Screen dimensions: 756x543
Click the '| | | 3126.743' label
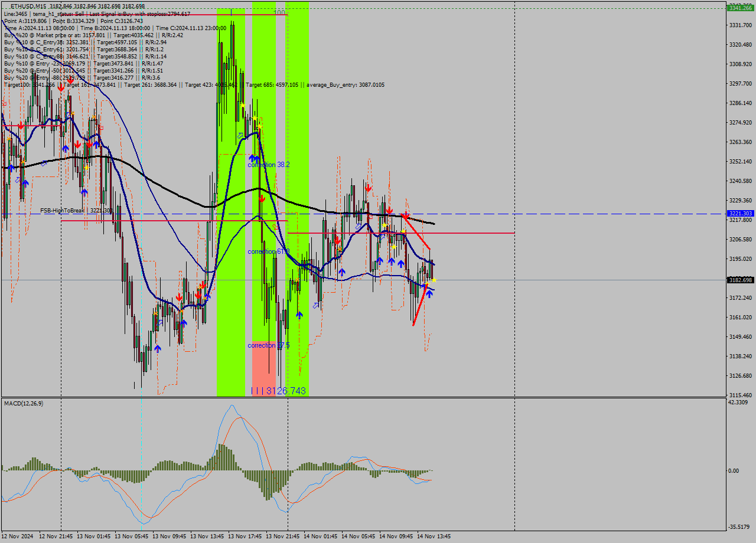(278, 391)
